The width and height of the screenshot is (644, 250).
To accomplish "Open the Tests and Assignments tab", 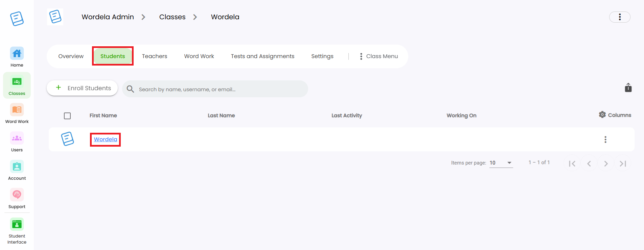I will pos(262,56).
